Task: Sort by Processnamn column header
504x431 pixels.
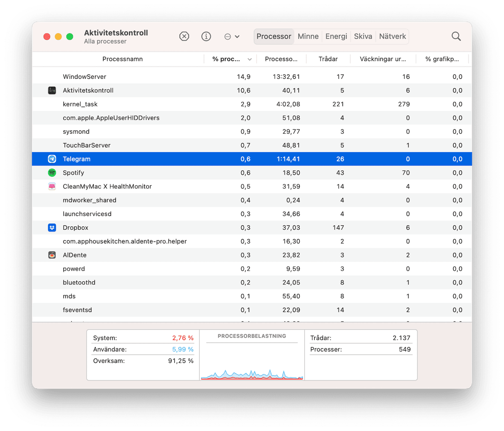Action: [122, 59]
